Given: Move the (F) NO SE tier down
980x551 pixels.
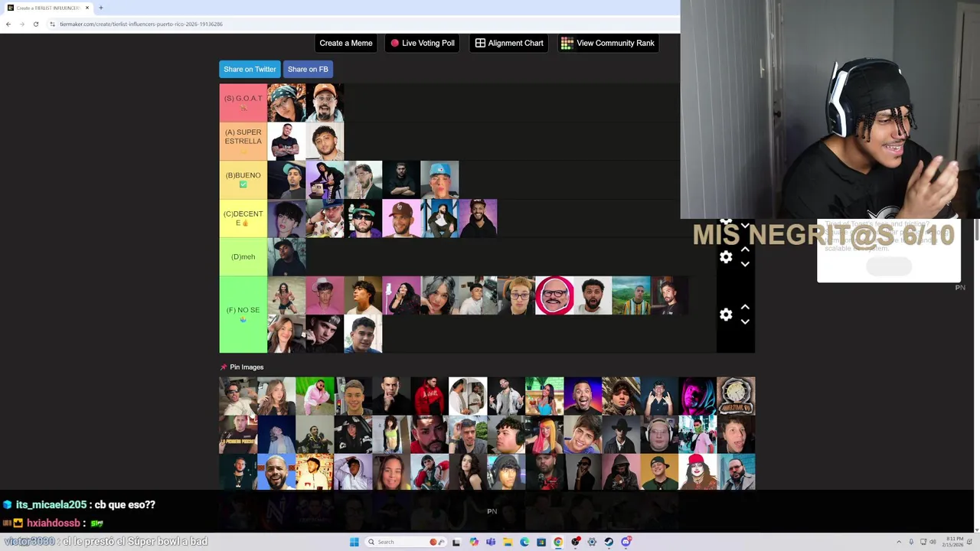Looking at the screenshot, I should pyautogui.click(x=745, y=321).
